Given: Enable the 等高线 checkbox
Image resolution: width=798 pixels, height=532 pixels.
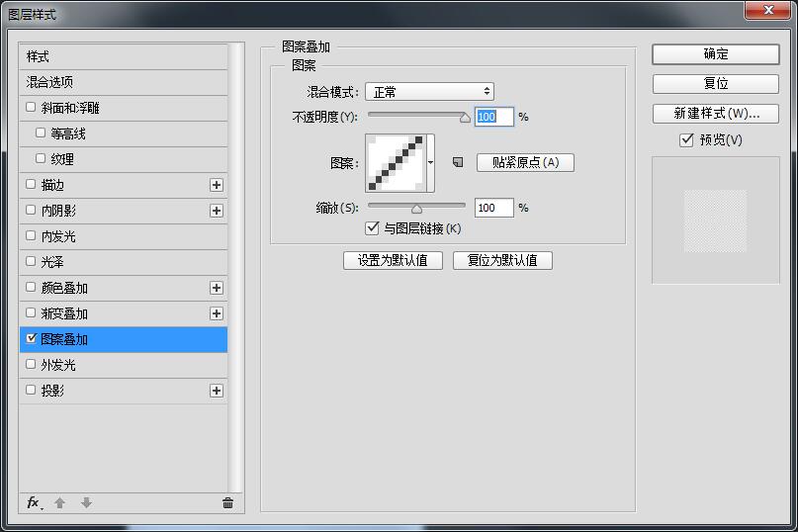Looking at the screenshot, I should point(41,133).
